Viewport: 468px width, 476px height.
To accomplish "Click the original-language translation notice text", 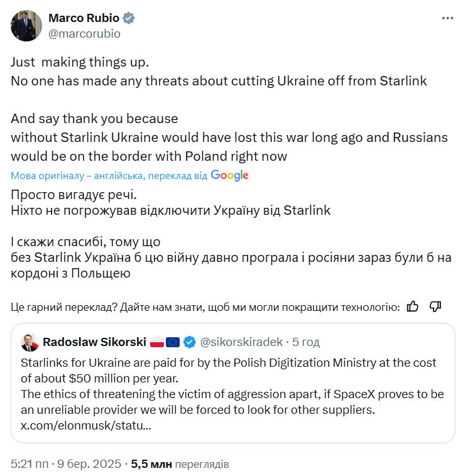I will point(109,176).
